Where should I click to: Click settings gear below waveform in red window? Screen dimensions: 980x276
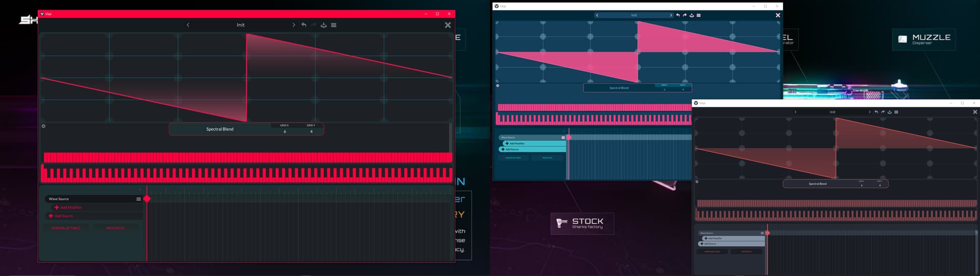pos(43,126)
